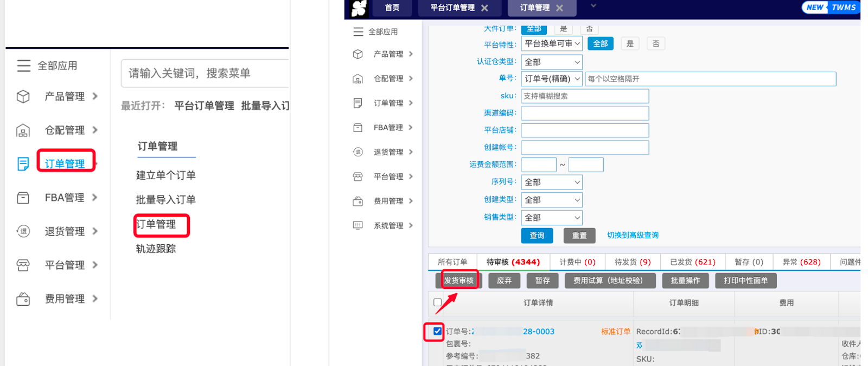Click the product management cube icon in right sidebar

point(358,54)
